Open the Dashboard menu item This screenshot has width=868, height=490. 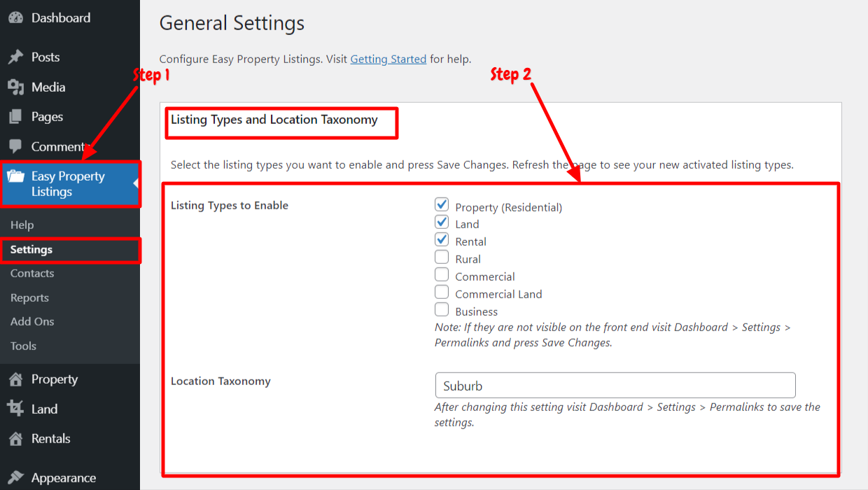(61, 18)
